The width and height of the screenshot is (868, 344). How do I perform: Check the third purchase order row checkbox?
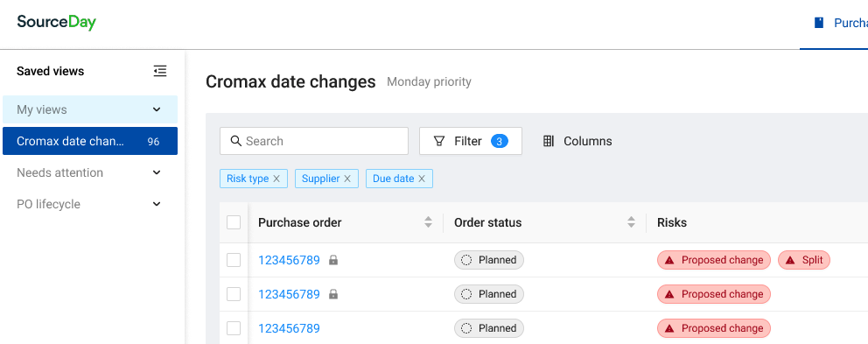point(234,328)
